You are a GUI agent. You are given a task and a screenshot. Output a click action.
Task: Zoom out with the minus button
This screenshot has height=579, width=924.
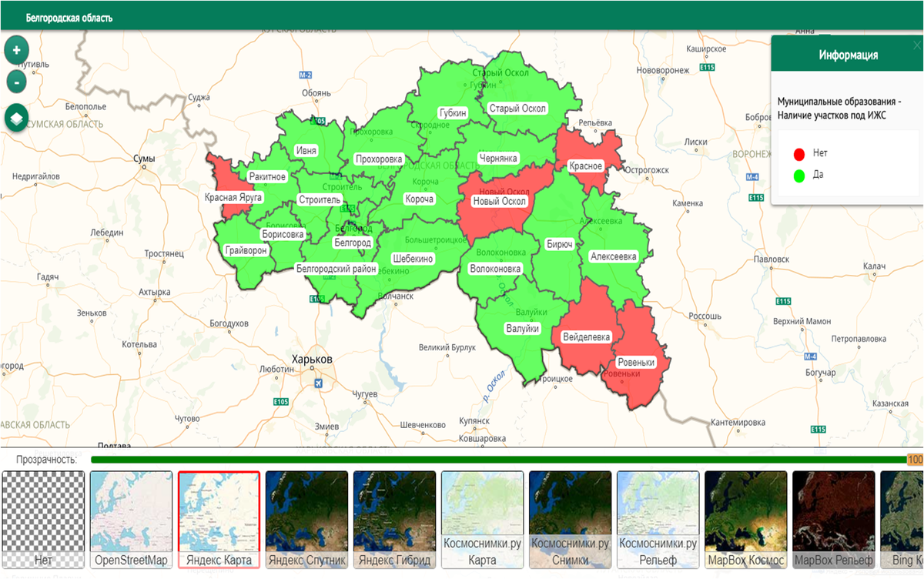click(16, 82)
